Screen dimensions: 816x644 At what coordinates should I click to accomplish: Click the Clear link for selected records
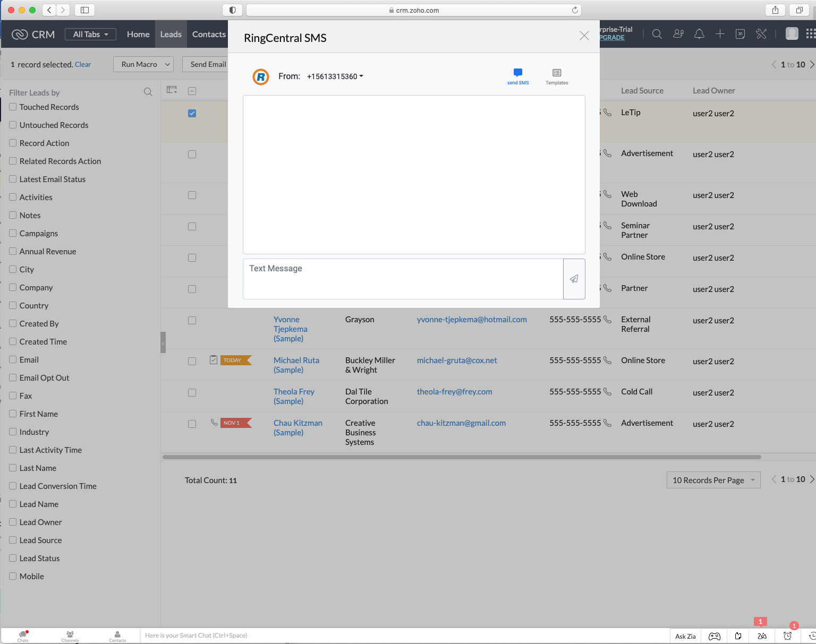point(83,64)
